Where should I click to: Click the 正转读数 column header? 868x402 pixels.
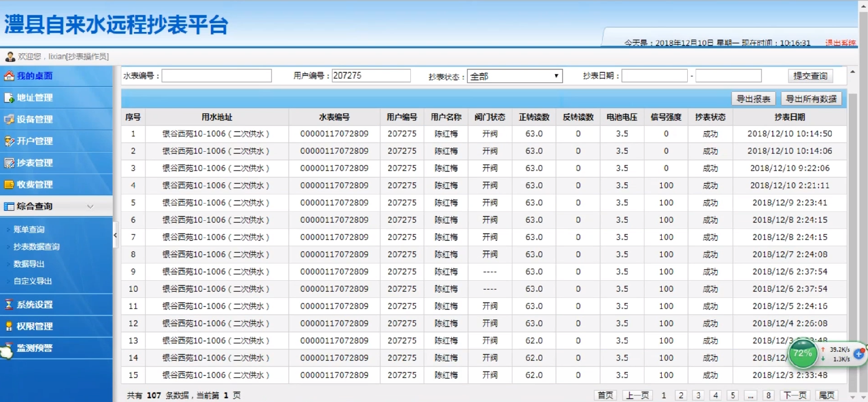coord(534,117)
